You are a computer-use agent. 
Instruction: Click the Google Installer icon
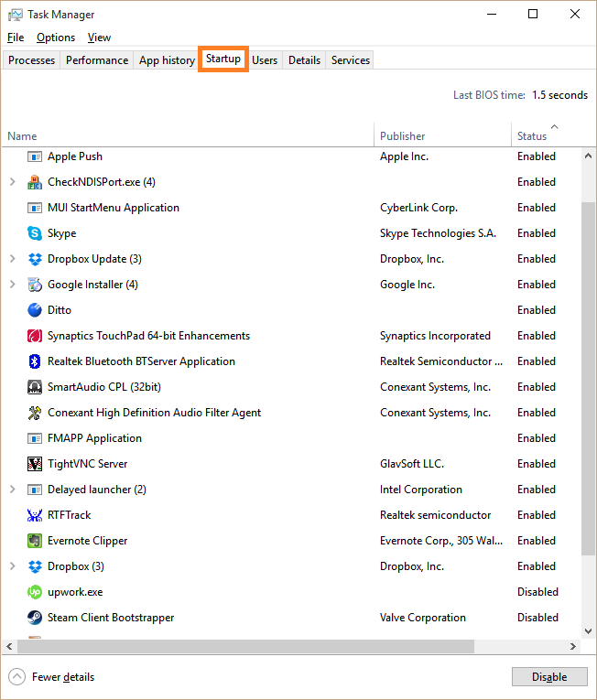(35, 285)
